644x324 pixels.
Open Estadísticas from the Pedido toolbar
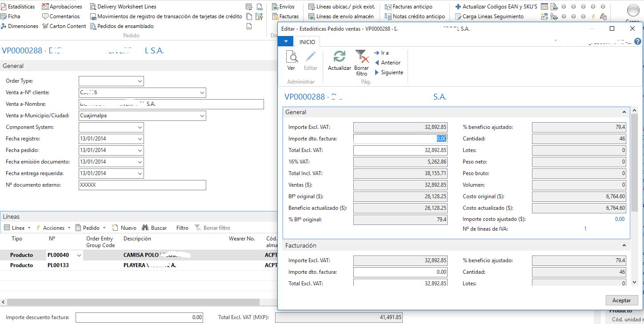18,6
